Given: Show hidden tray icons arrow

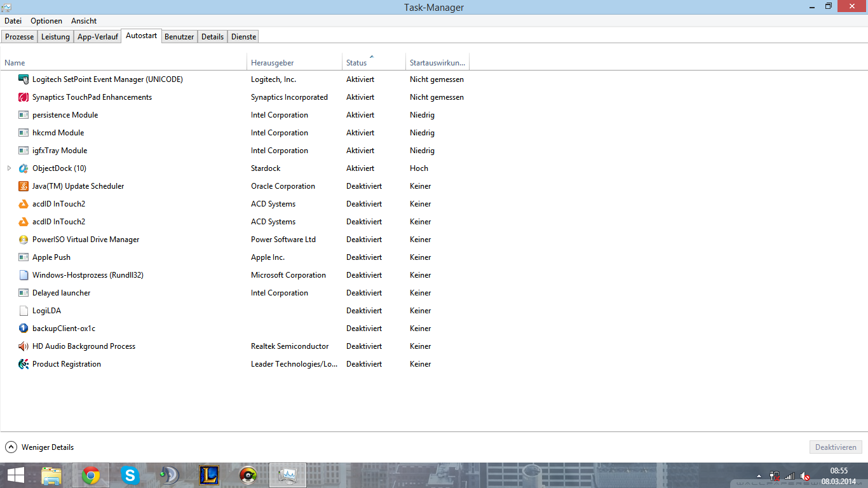Looking at the screenshot, I should coord(759,475).
